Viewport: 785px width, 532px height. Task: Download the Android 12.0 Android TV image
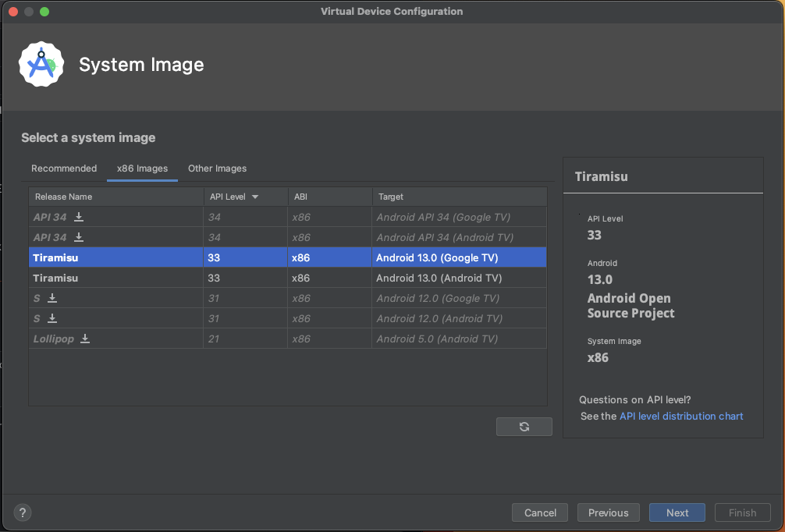click(52, 318)
